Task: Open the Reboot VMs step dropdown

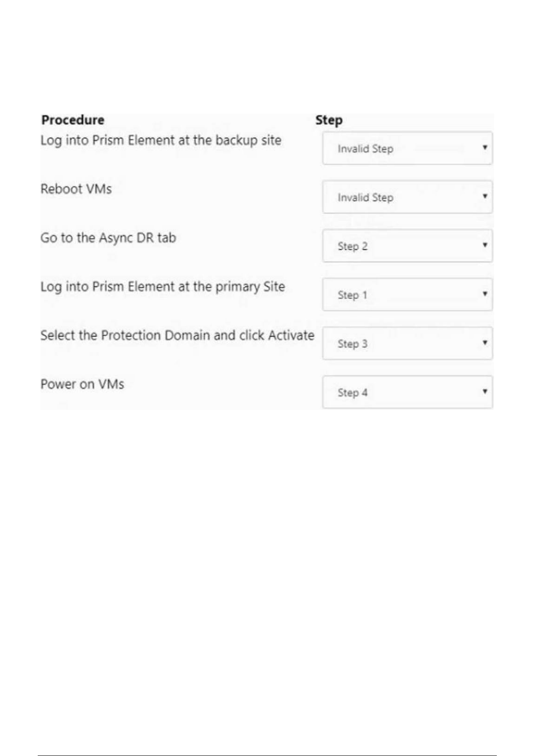Action: tap(407, 197)
